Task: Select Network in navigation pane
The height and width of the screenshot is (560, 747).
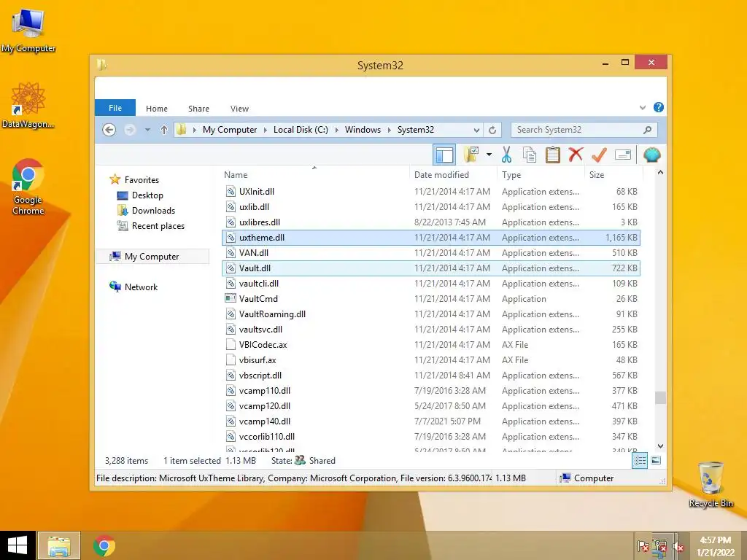Action: (x=141, y=287)
